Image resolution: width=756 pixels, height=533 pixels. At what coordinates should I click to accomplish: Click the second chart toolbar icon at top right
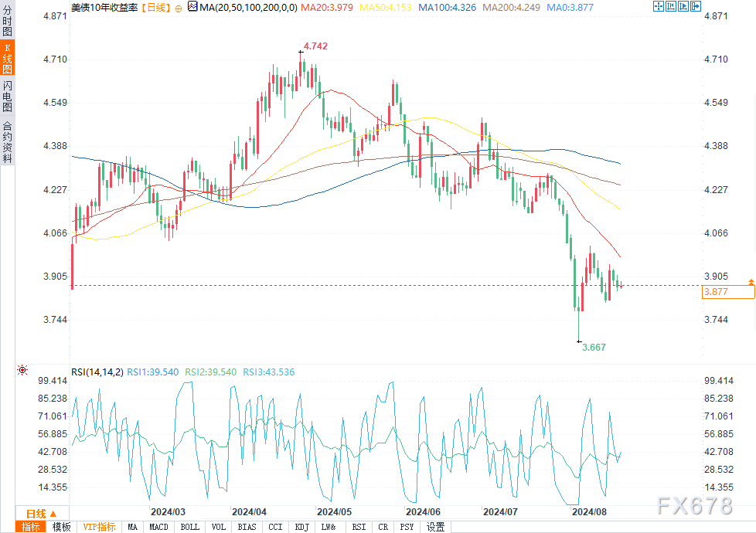(671, 6)
